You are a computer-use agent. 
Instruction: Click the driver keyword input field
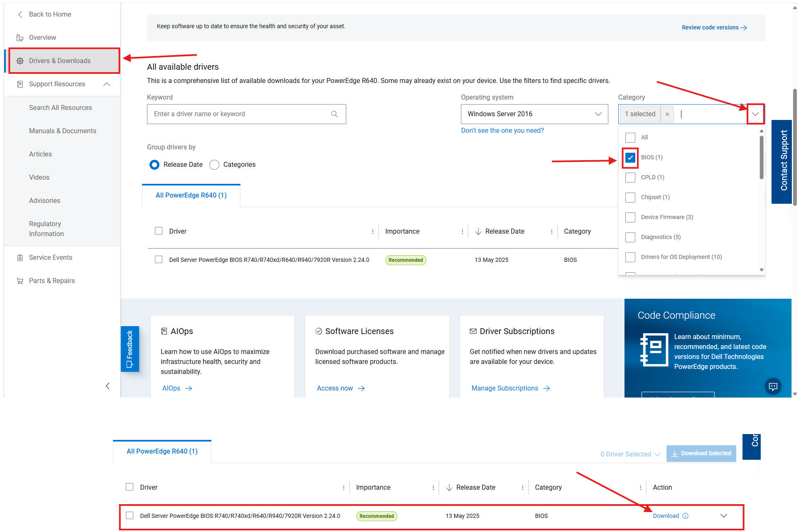click(x=239, y=114)
